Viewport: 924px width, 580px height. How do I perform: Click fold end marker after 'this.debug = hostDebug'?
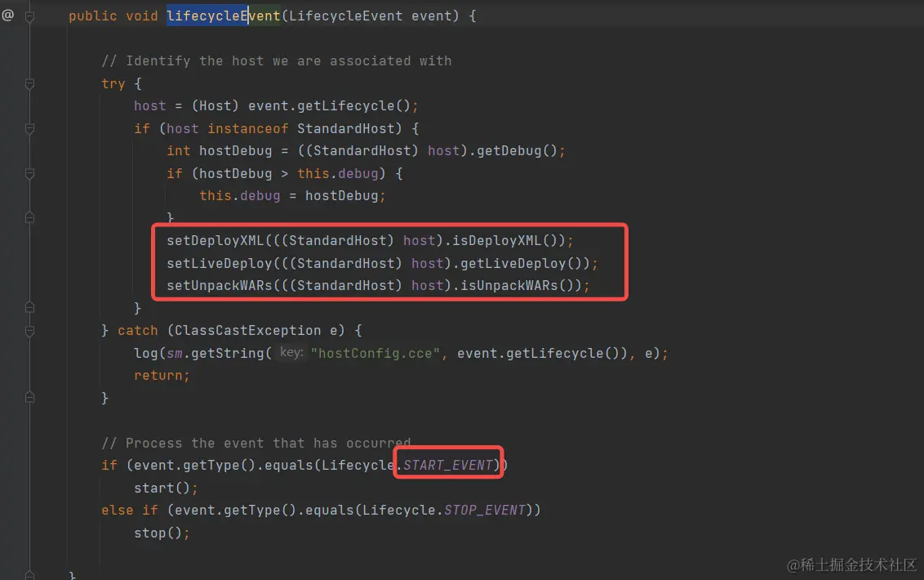coord(29,218)
